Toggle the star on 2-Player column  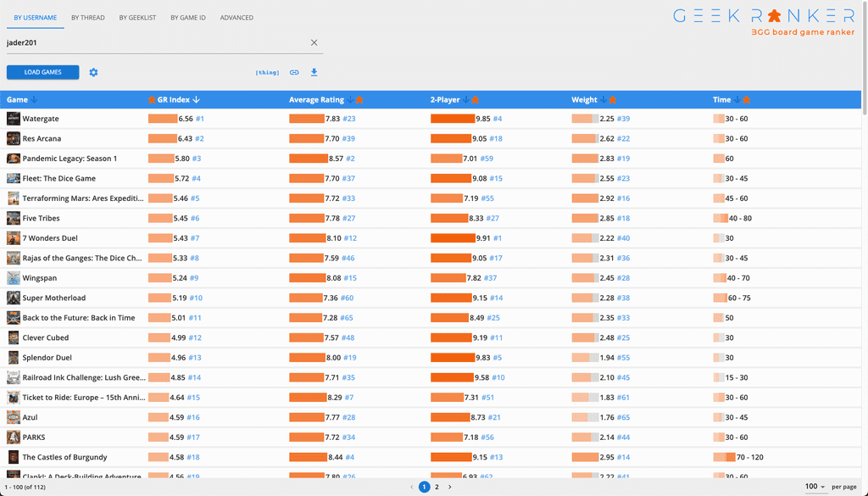pyautogui.click(x=475, y=100)
